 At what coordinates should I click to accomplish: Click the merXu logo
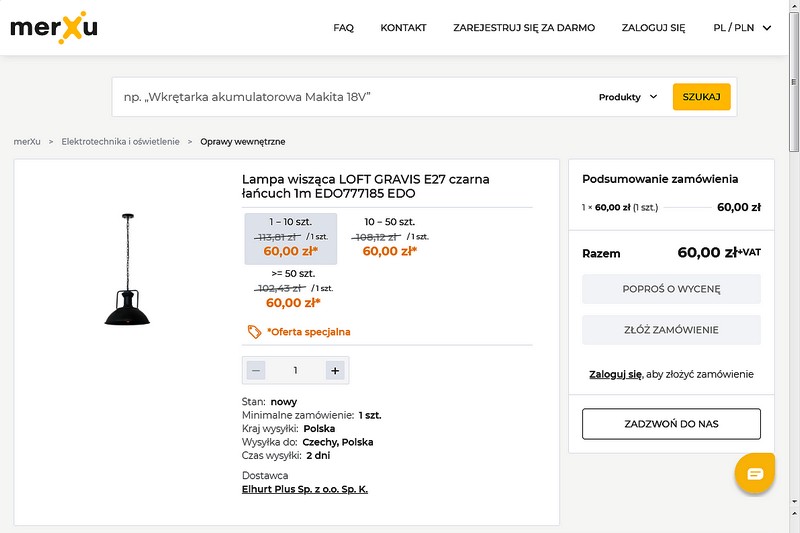point(54,28)
